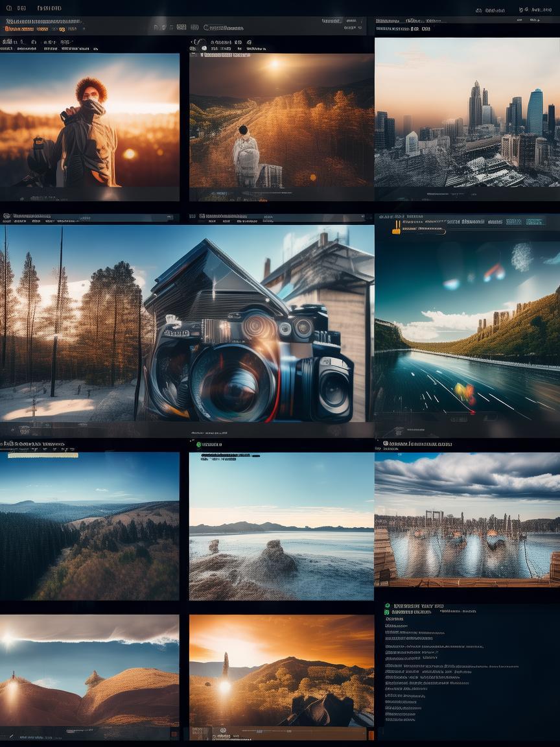560x747 pixels.
Task: Select the harbor with cloudy sky photo
Action: (467, 519)
